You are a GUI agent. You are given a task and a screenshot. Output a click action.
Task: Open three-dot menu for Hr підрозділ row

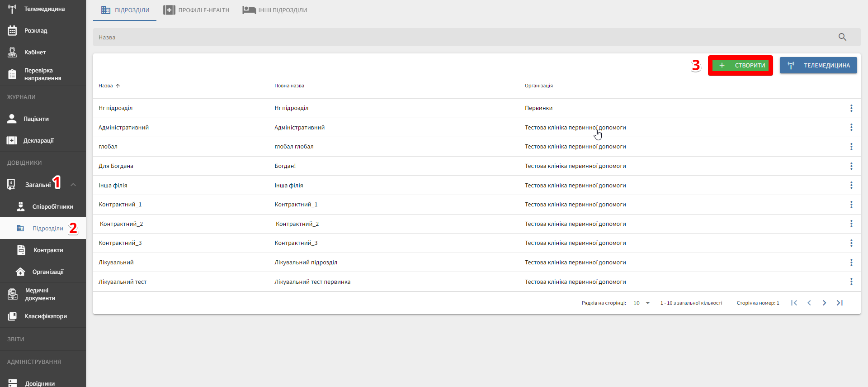point(851,108)
